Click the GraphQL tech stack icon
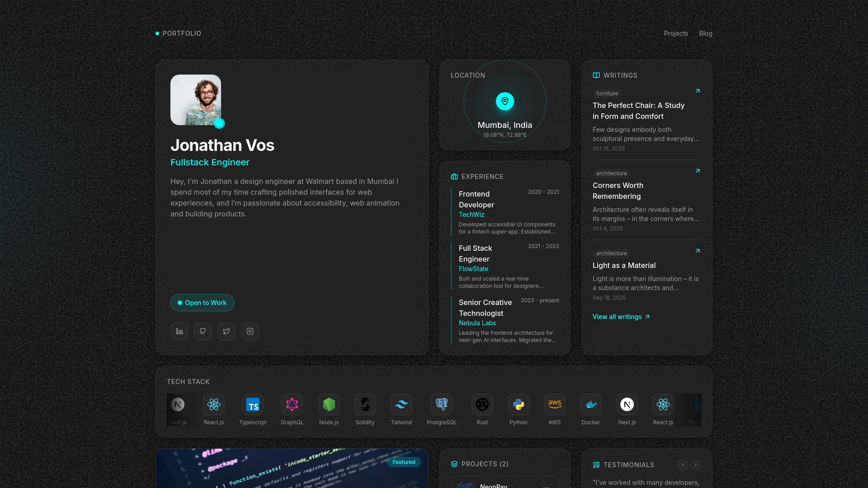868x488 pixels. [x=292, y=404]
